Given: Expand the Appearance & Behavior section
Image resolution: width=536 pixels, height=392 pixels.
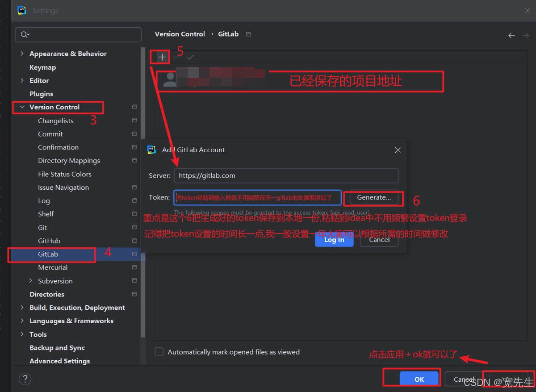Looking at the screenshot, I should 22,54.
